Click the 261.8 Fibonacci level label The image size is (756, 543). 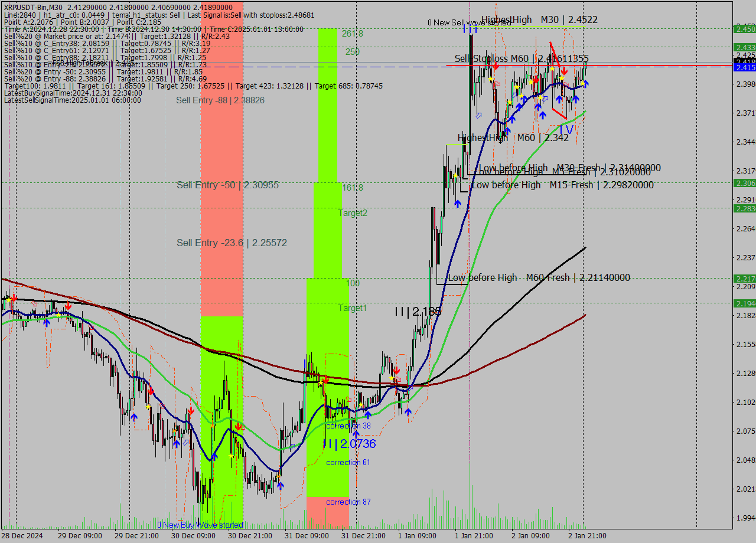(x=353, y=34)
